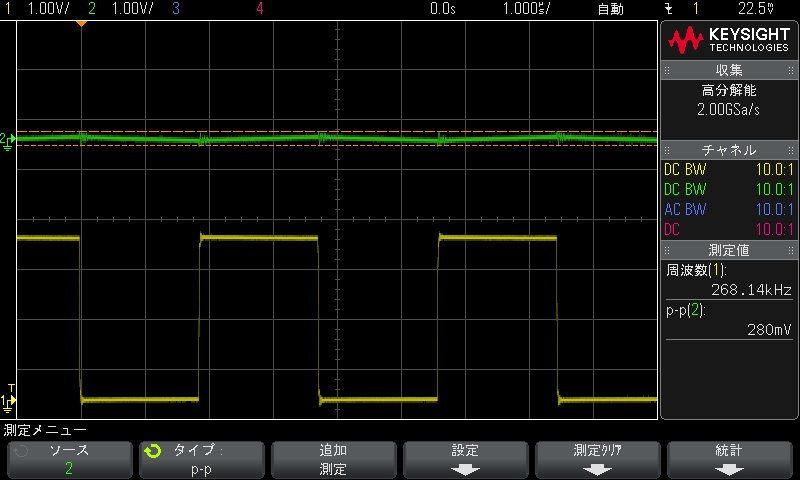Viewport: 800px width, 480px height.
Task: Toggle channel 3 indicator in top bar
Action: coord(176,9)
